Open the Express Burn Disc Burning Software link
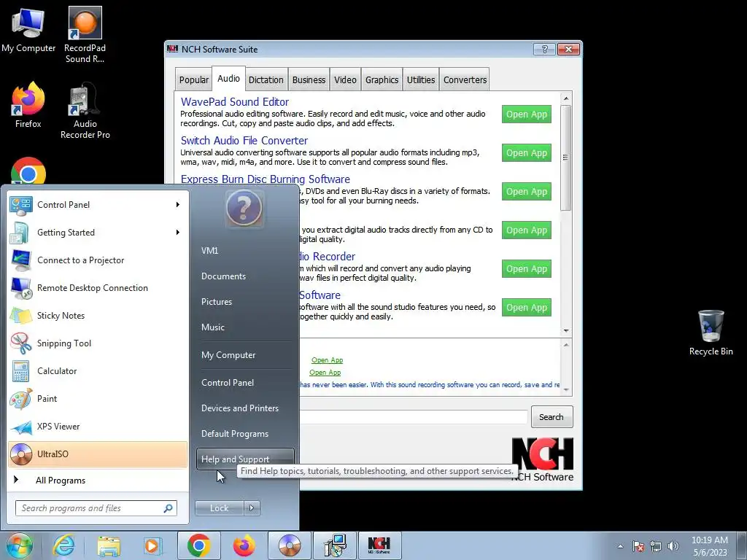Image resolution: width=747 pixels, height=560 pixels. [x=266, y=179]
